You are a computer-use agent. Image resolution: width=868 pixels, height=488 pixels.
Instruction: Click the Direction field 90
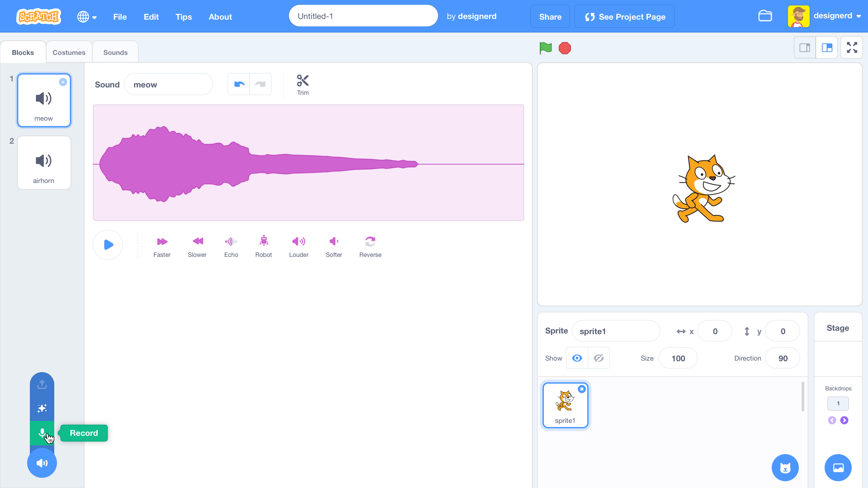[x=783, y=358]
